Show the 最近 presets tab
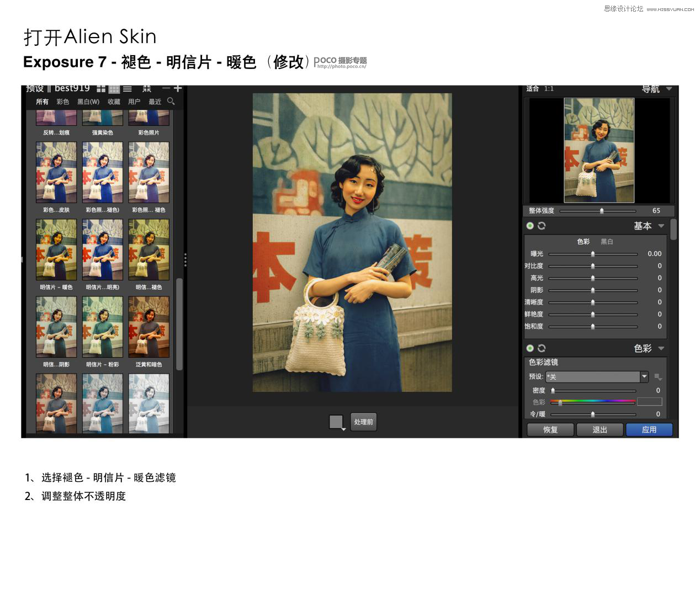 tap(155, 102)
